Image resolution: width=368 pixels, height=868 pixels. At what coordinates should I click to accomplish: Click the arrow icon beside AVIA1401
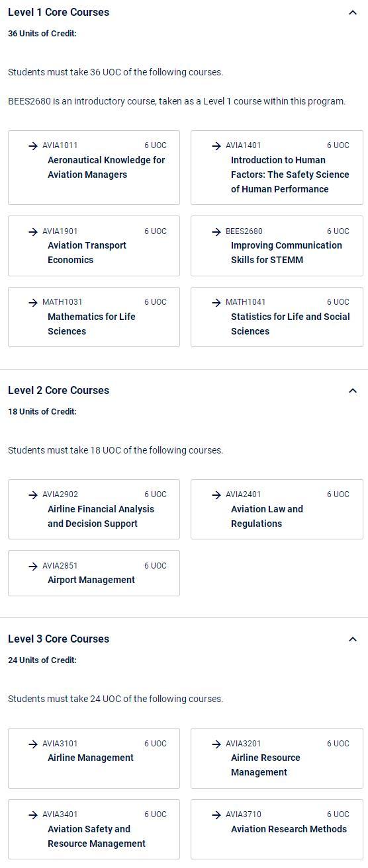tap(216, 146)
